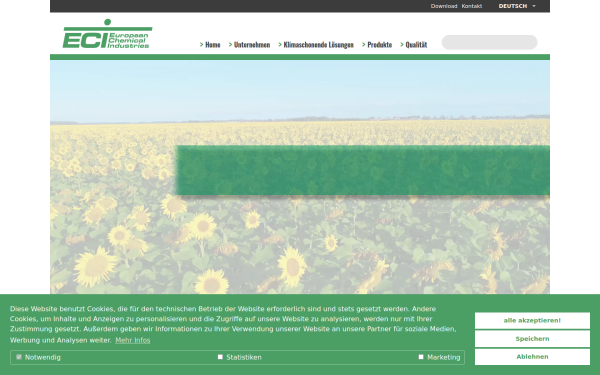Click the green banner over sunflower image
The width and height of the screenshot is (600, 375).
click(x=362, y=170)
